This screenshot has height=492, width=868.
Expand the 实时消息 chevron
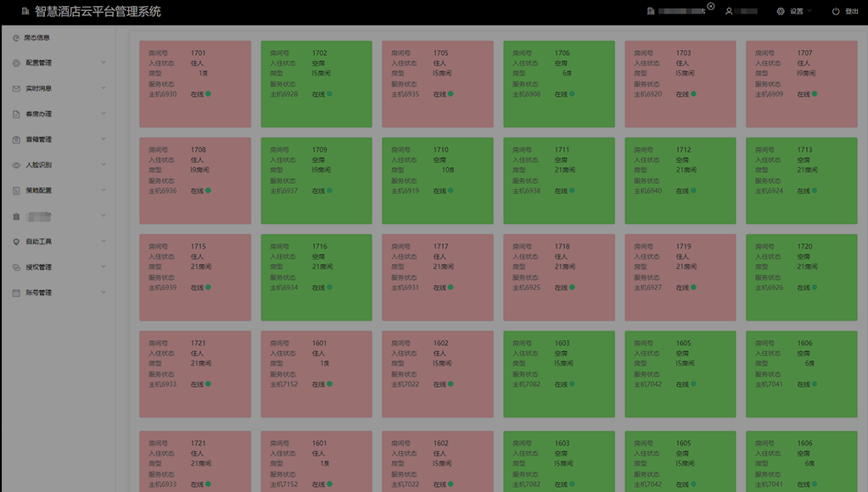[104, 88]
